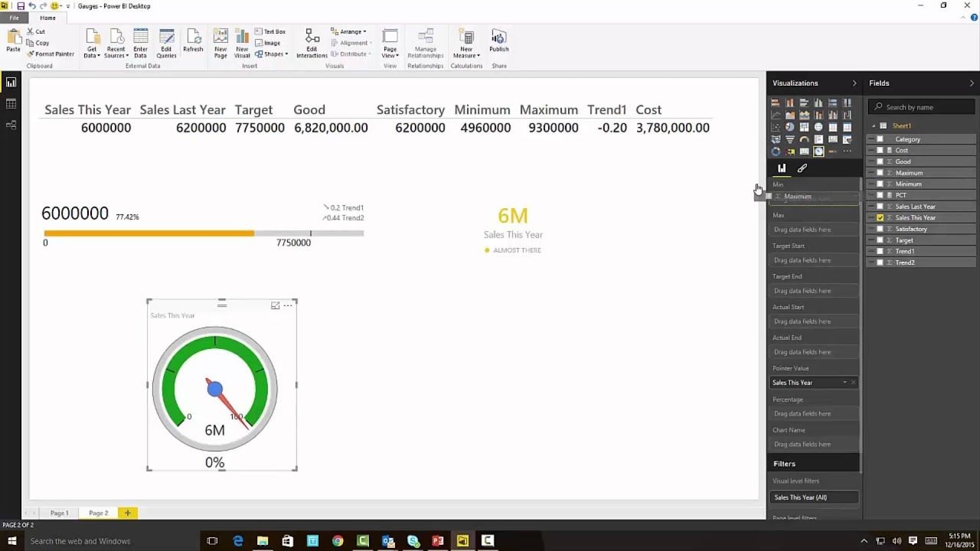The height and width of the screenshot is (551, 980).
Task: Select the area chart visualization
Action: 789,115
